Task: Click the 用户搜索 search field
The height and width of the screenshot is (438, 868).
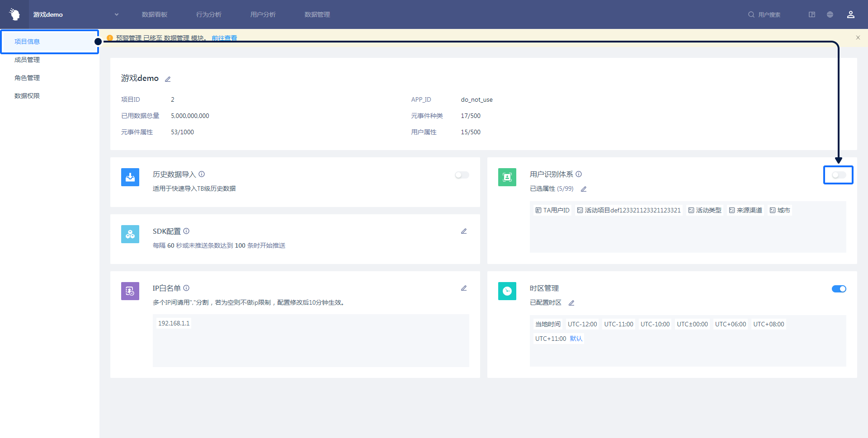Action: pyautogui.click(x=769, y=14)
